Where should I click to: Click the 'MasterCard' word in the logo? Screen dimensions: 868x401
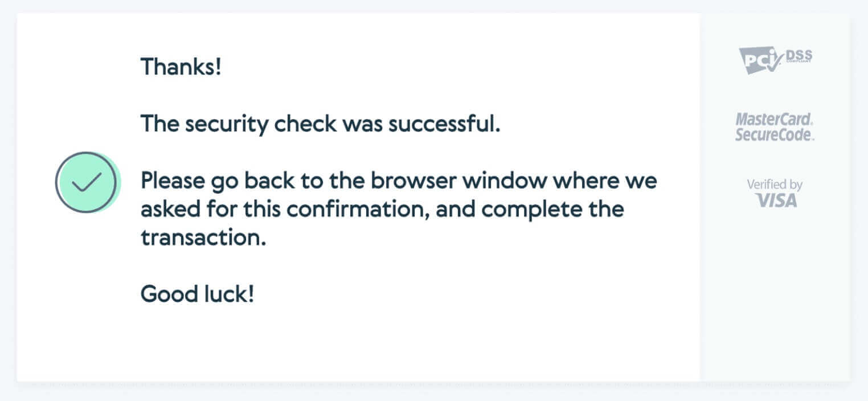(x=775, y=120)
